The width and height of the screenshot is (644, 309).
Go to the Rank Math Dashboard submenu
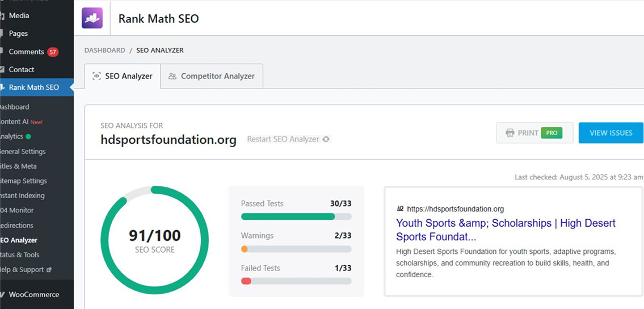[x=14, y=107]
